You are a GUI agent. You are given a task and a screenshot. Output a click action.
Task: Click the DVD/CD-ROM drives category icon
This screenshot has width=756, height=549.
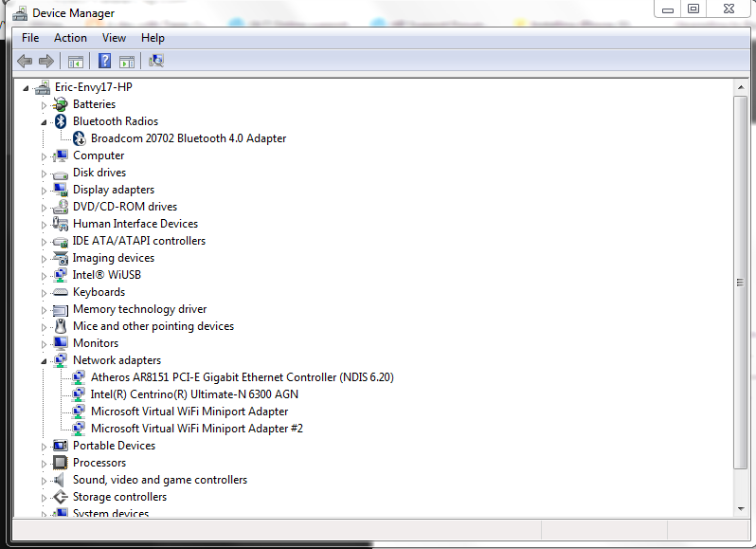[x=61, y=207]
